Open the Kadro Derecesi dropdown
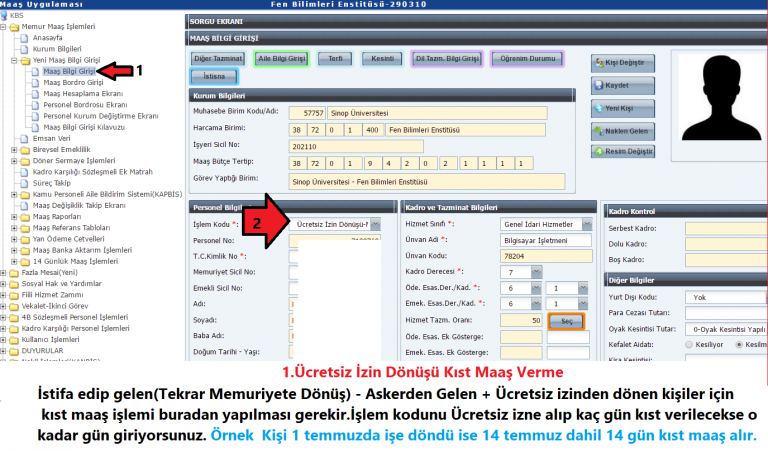The height and width of the screenshot is (451, 768). point(536,272)
